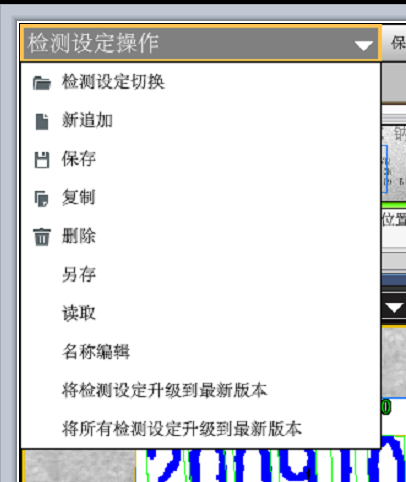Click the folder icon for 检测设定切换
Screen dimensions: 406x482
42,83
